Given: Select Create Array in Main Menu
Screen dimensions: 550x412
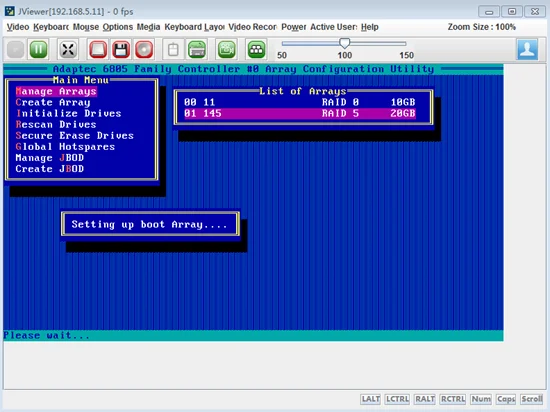Looking at the screenshot, I should pyautogui.click(x=53, y=102).
